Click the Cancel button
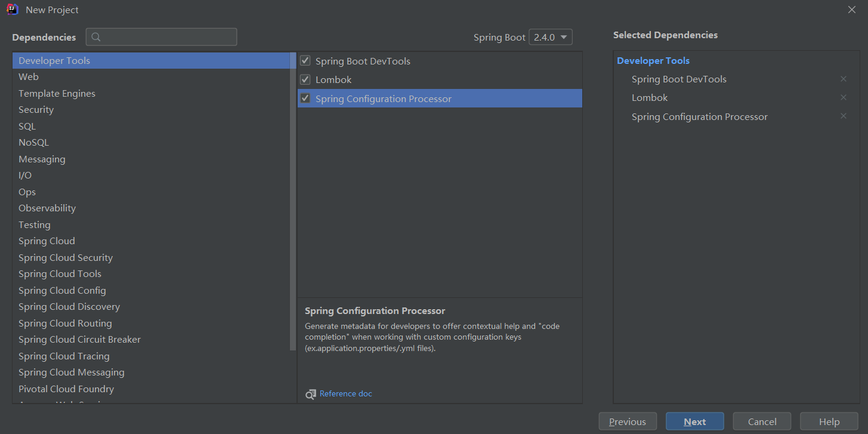This screenshot has height=434, width=868. [x=762, y=421]
